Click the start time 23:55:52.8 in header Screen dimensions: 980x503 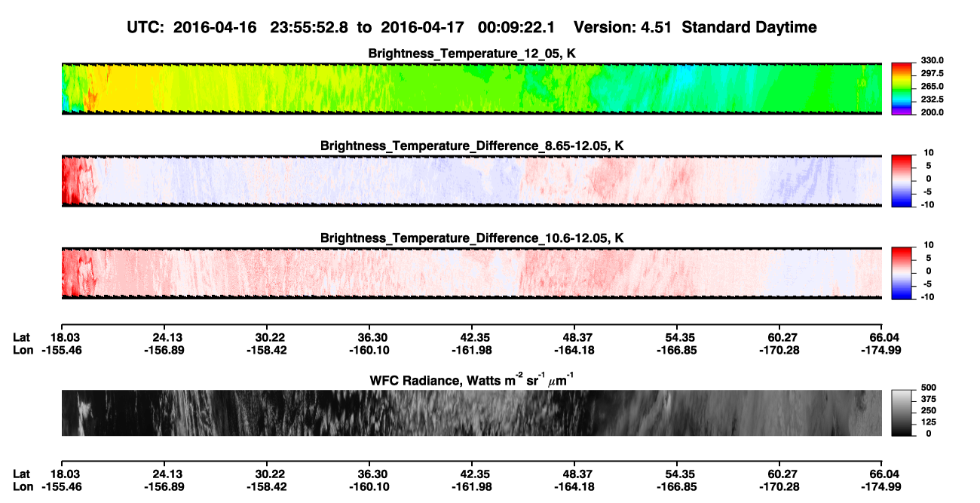tap(309, 28)
